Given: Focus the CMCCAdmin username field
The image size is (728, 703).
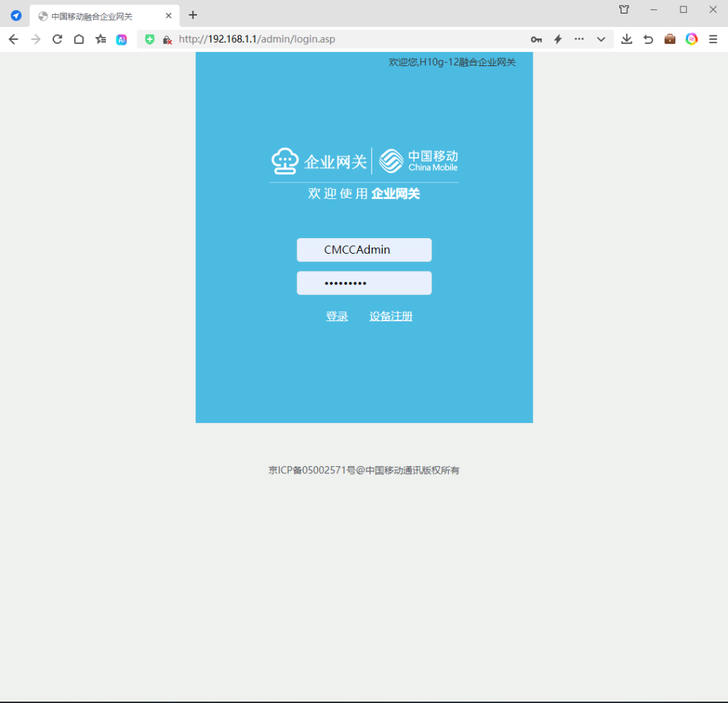Looking at the screenshot, I should [x=364, y=250].
